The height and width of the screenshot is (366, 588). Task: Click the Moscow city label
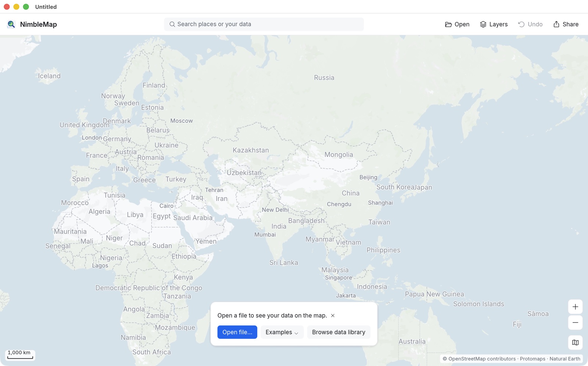(182, 121)
